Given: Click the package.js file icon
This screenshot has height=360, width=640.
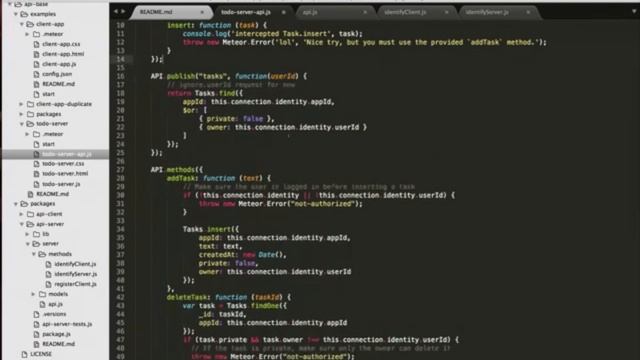Looking at the screenshot, I should coord(36,334).
